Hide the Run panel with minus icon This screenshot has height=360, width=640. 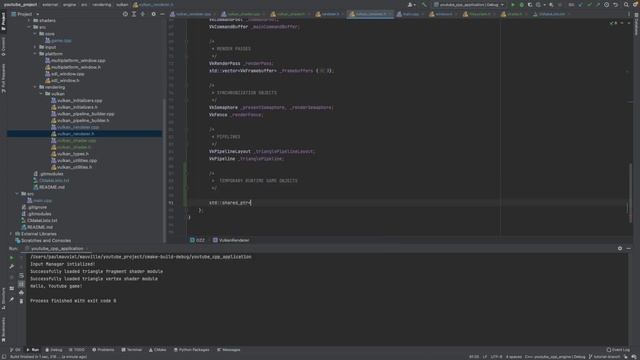(629, 248)
